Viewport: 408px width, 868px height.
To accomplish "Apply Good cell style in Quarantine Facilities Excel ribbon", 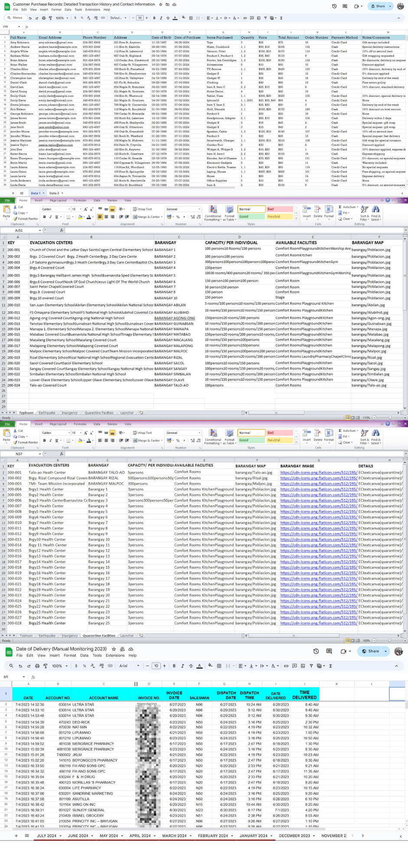I will pos(251,440).
